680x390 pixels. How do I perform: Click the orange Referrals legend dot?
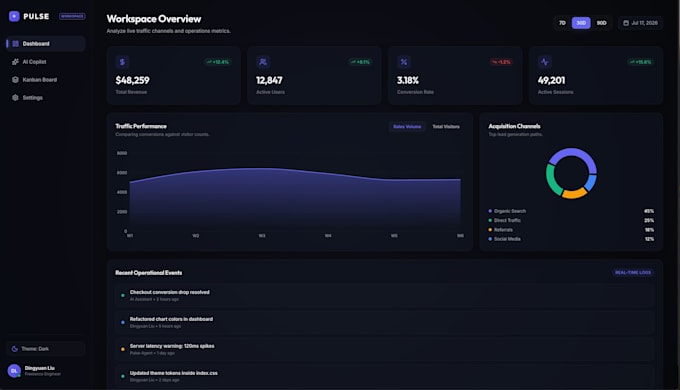pos(490,230)
